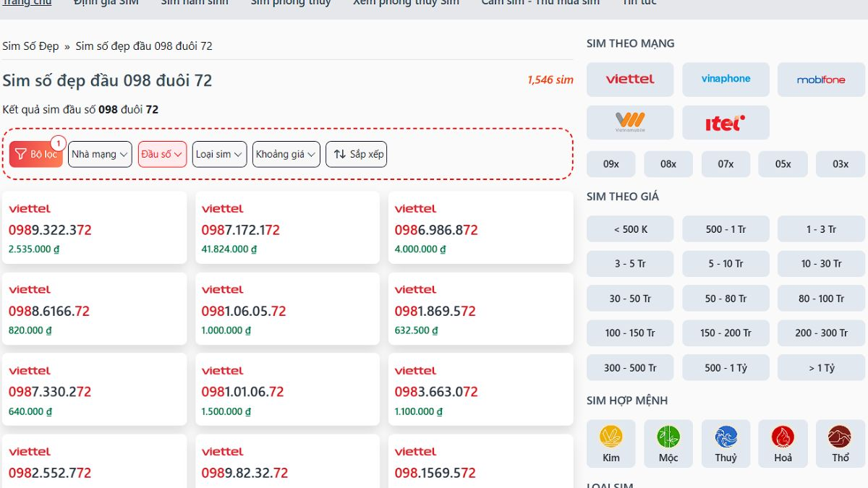Click the Sim Số Đẹp breadcrumb link
The image size is (868, 488).
[x=30, y=46]
